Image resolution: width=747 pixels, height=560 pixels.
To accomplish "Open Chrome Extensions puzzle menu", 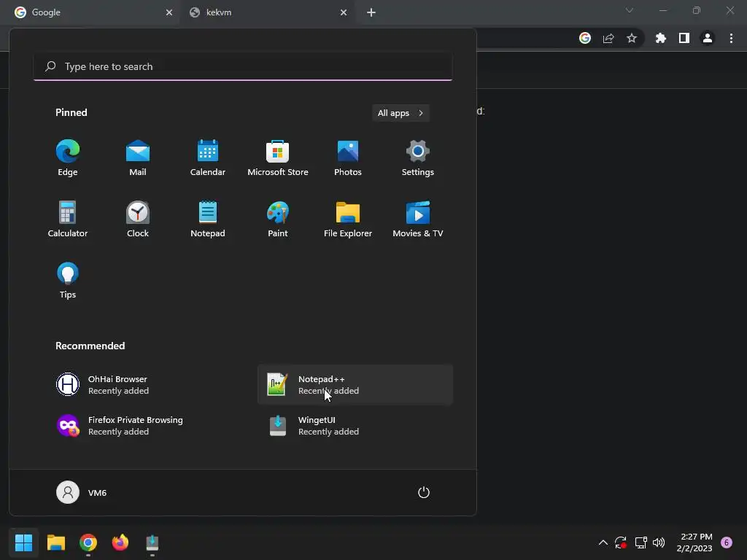I will pos(661,38).
